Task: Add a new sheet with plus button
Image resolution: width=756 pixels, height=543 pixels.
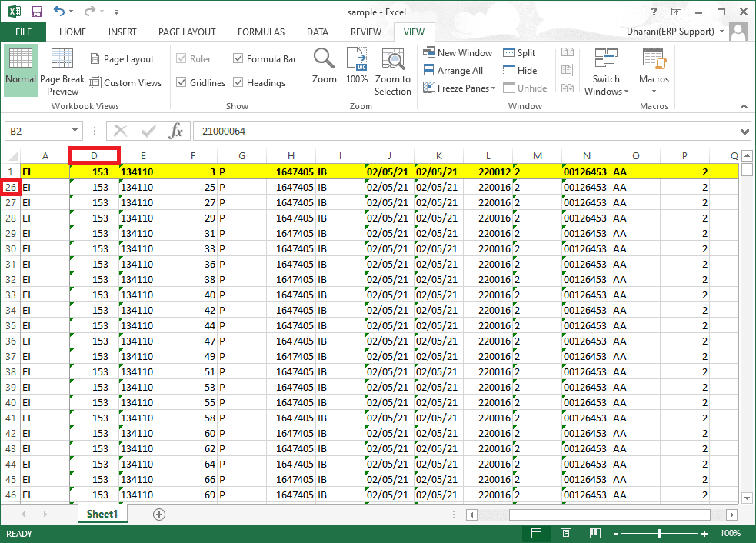Action: [x=159, y=514]
